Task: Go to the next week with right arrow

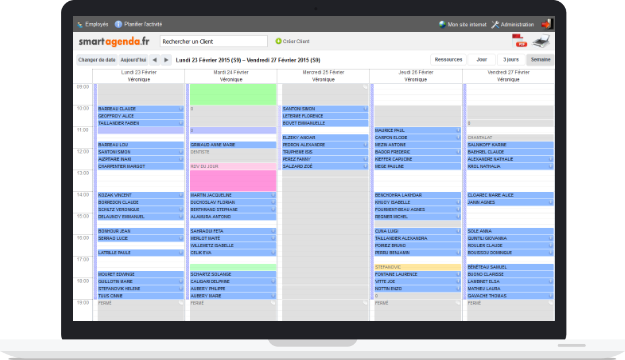Action: [166, 60]
